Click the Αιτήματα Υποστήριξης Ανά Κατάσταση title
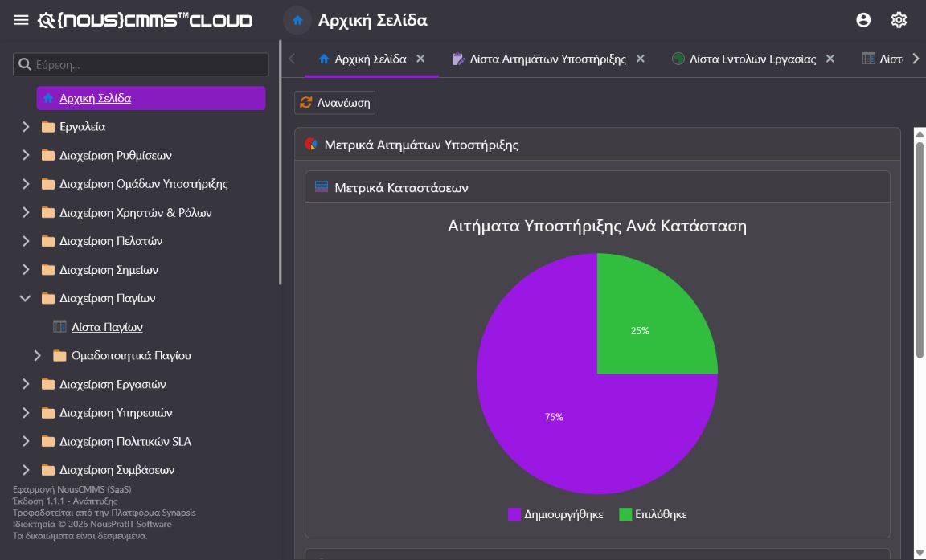The height and width of the screenshot is (560, 926). (x=597, y=226)
